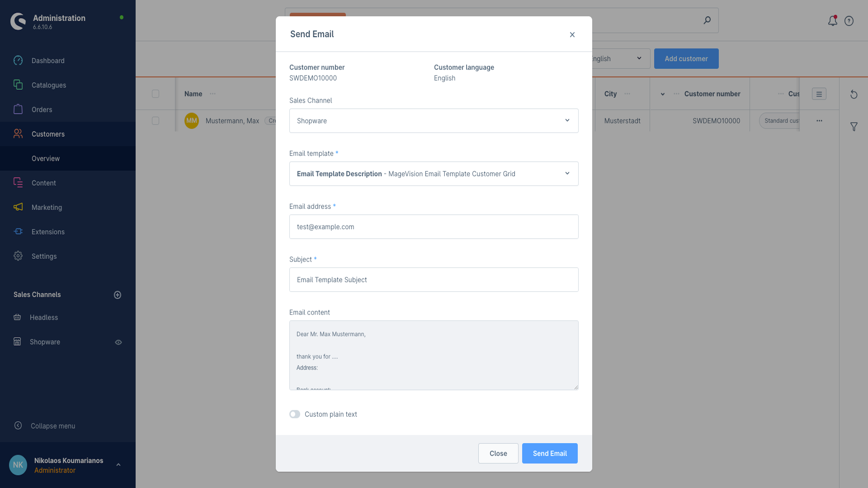Open the Email template dropdown

(434, 174)
